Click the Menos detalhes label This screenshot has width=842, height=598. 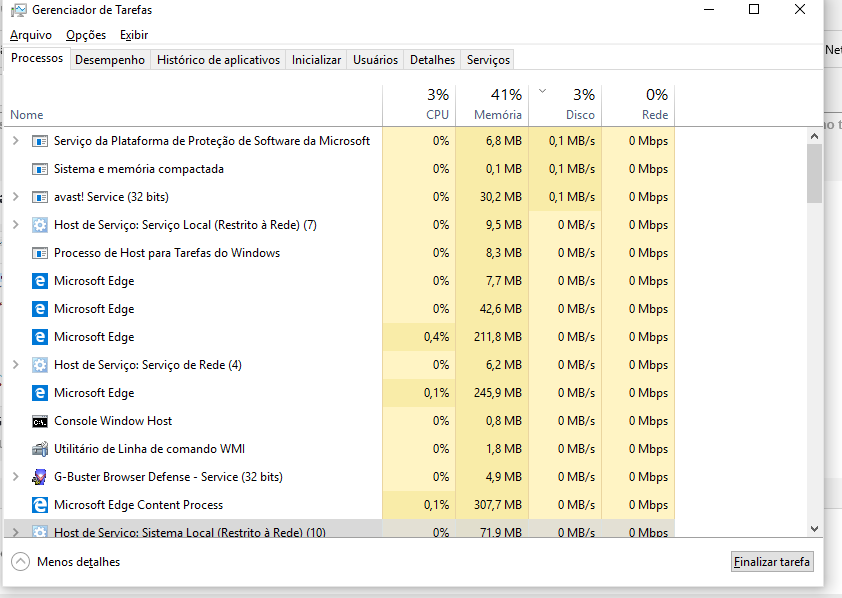(78, 561)
